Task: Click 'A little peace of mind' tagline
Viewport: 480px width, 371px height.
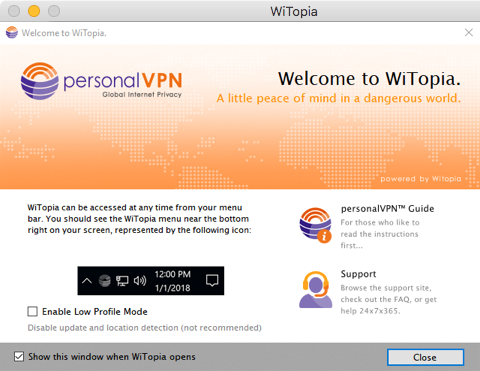Action: 339,98
